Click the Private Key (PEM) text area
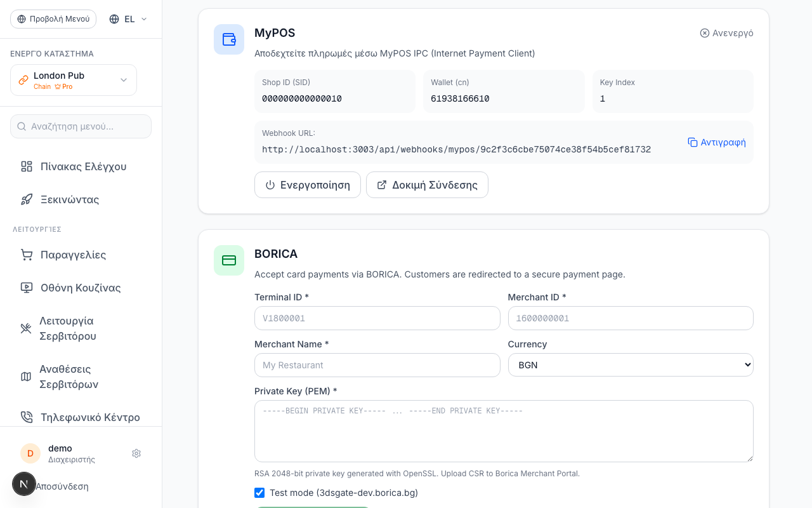The image size is (812, 508). pyautogui.click(x=504, y=431)
